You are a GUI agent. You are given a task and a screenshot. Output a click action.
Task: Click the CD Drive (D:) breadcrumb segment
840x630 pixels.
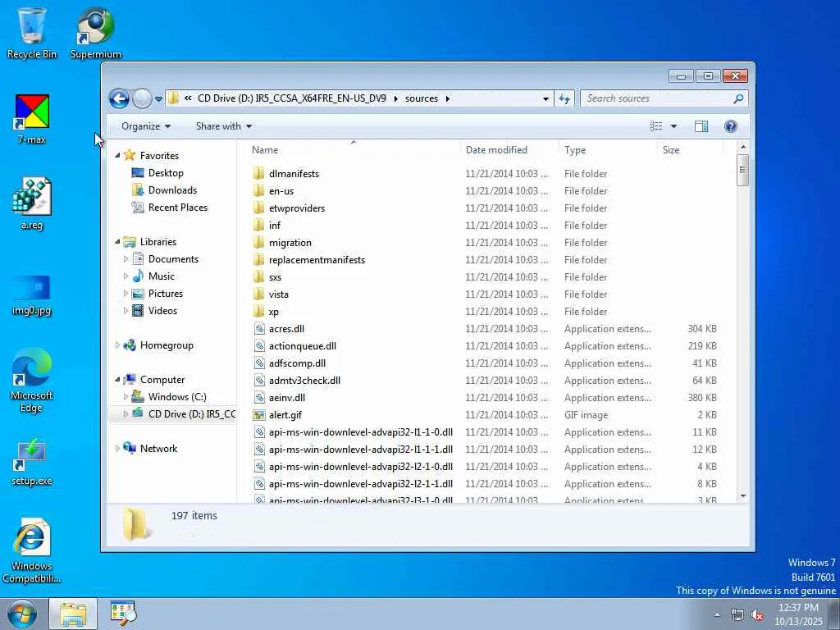291,98
